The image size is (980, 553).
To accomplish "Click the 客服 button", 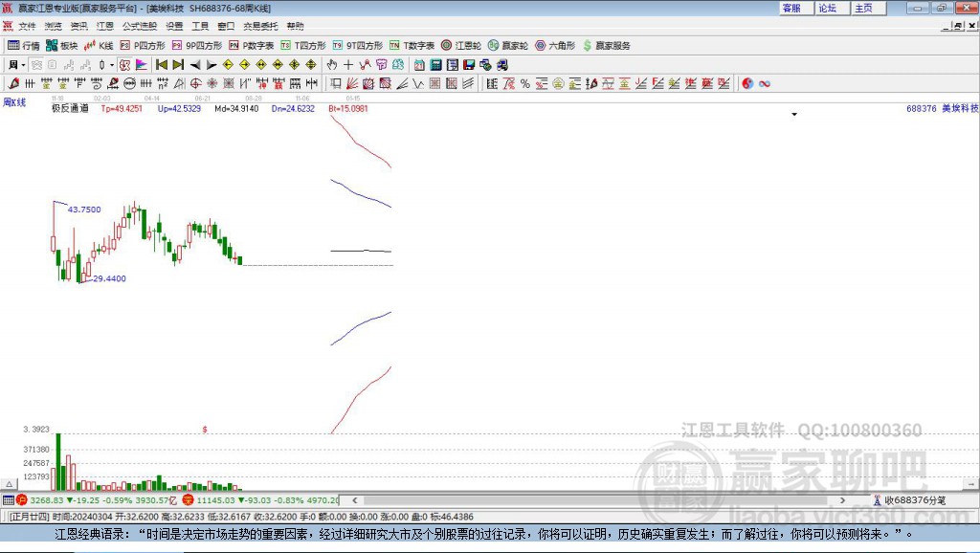I will click(796, 8).
